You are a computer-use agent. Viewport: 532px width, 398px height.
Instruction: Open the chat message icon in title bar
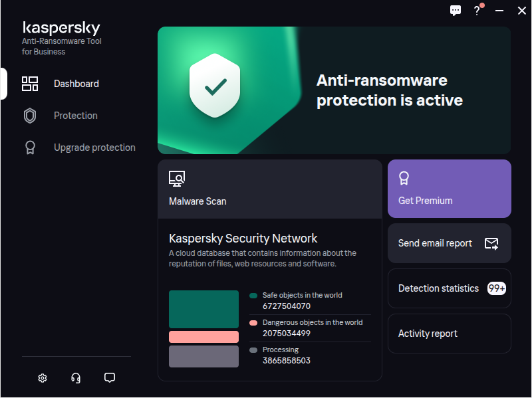point(456,11)
